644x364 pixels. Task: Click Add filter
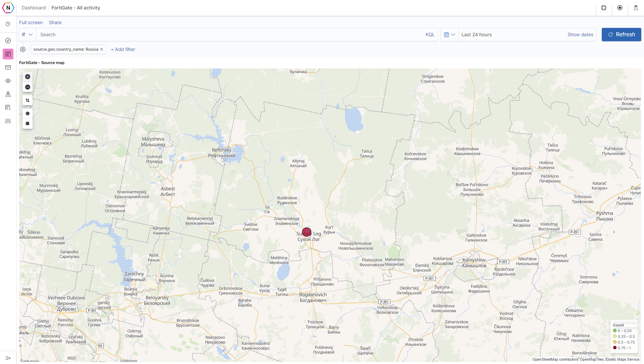point(123,49)
